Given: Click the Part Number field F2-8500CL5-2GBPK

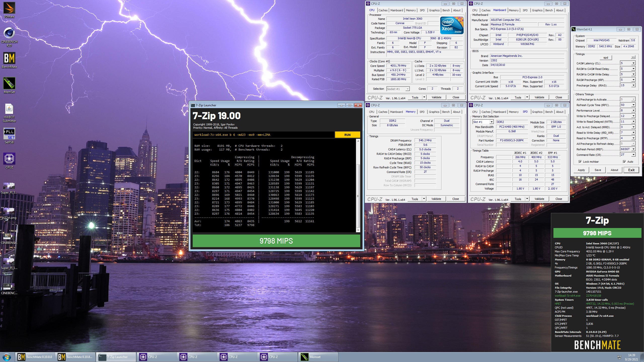Looking at the screenshot, I should click(512, 140).
